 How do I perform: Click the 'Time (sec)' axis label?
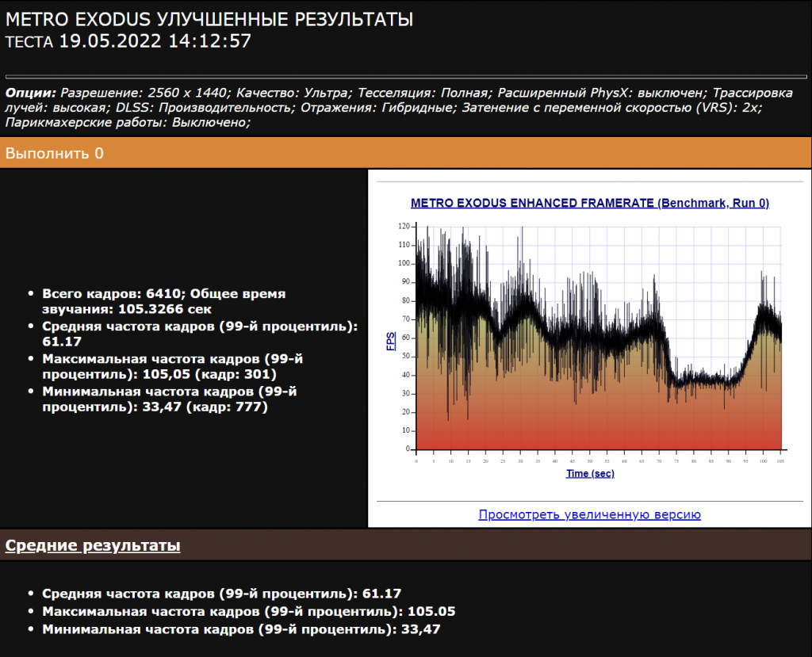[590, 473]
